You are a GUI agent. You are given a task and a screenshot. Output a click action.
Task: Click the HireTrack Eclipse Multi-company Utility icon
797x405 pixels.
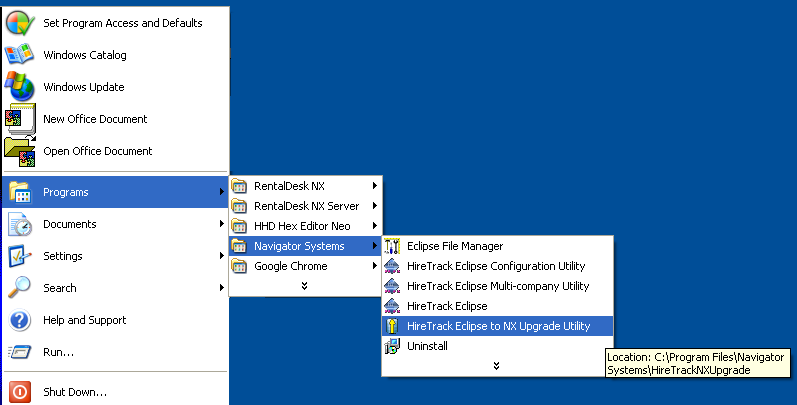[392, 286]
